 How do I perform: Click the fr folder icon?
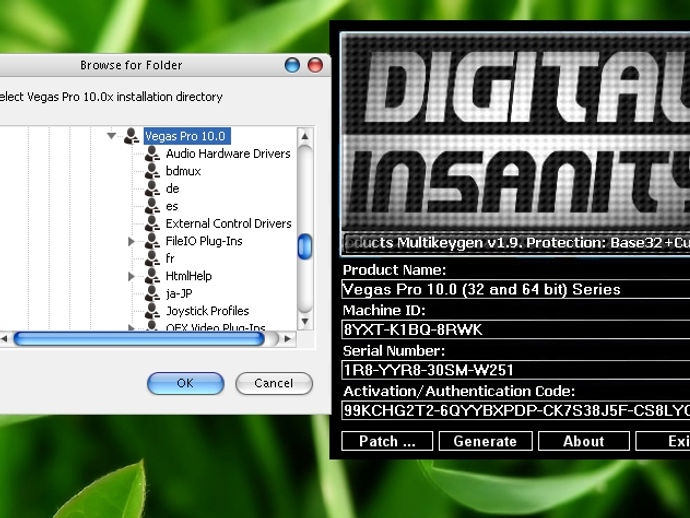pos(152,258)
